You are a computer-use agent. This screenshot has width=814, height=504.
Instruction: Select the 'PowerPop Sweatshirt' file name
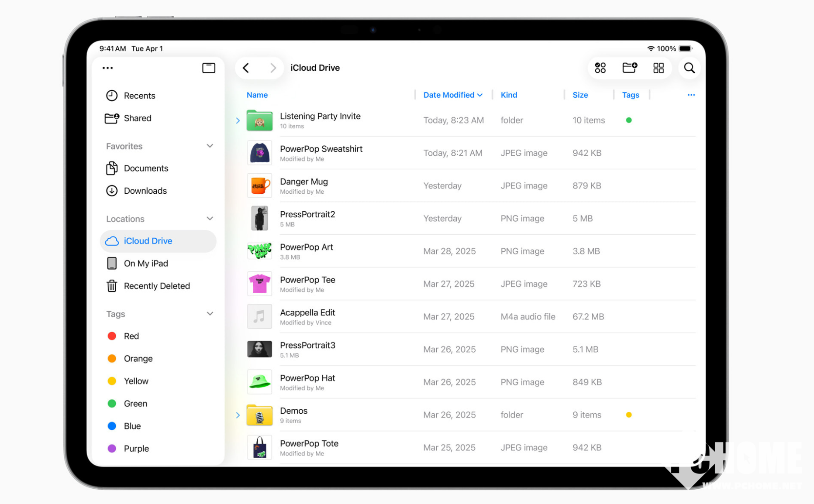click(321, 149)
